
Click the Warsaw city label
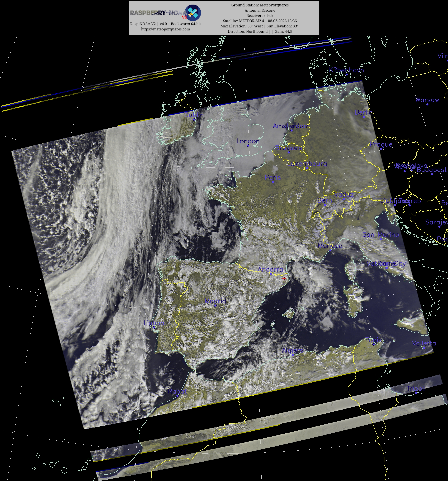pyautogui.click(x=427, y=100)
